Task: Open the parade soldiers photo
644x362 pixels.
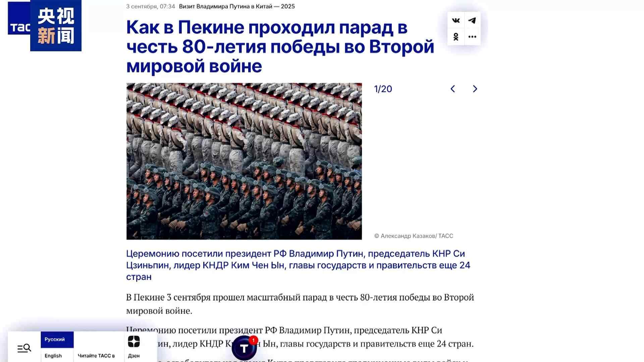Action: point(244,161)
